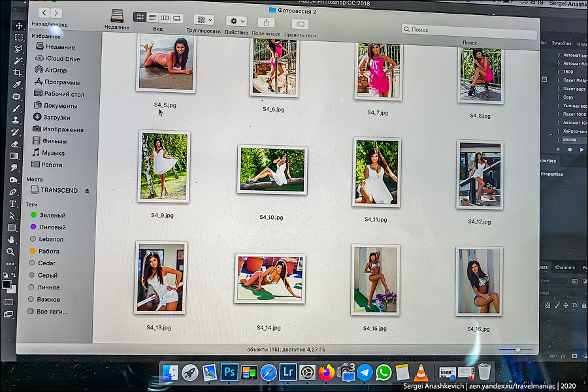Change Photoshop screen mode
Image resolution: width=588 pixels, height=392 pixels.
[8, 314]
